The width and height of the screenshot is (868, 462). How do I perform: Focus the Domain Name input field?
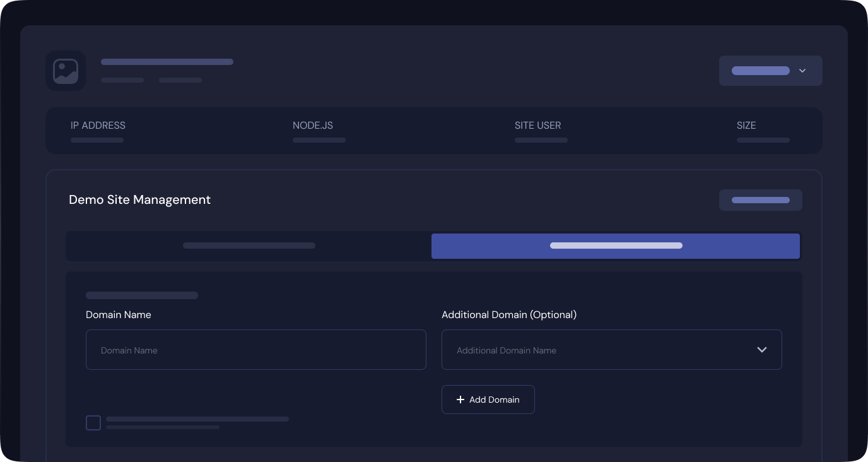[x=255, y=350]
